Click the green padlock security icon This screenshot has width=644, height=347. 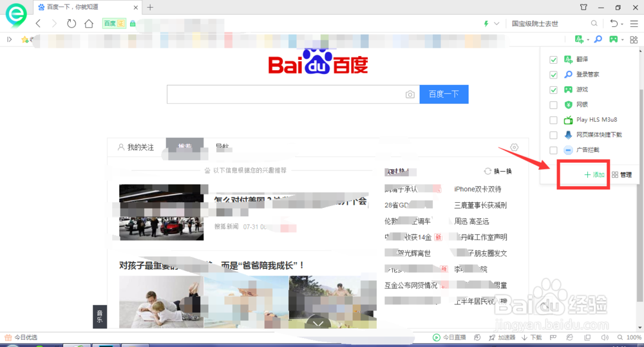[x=133, y=24]
